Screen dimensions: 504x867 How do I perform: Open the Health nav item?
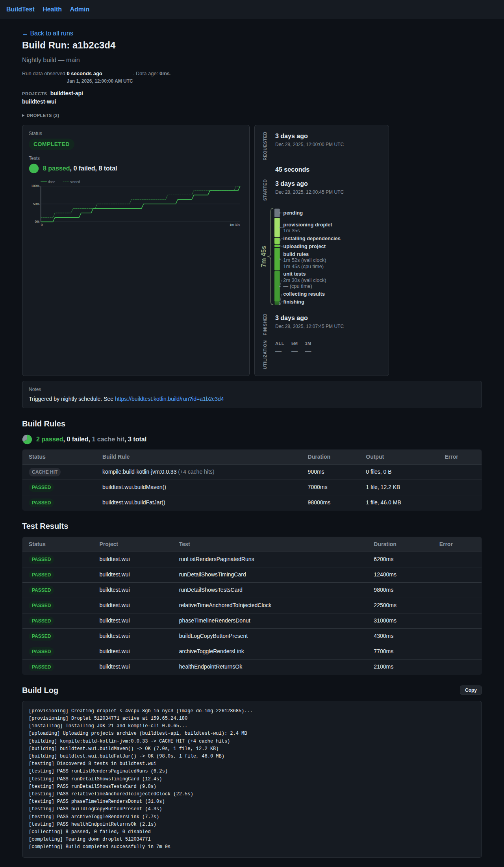click(x=52, y=9)
